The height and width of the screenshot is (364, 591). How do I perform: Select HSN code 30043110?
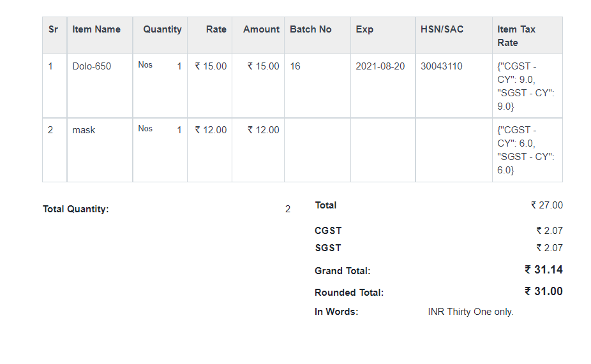click(x=442, y=66)
